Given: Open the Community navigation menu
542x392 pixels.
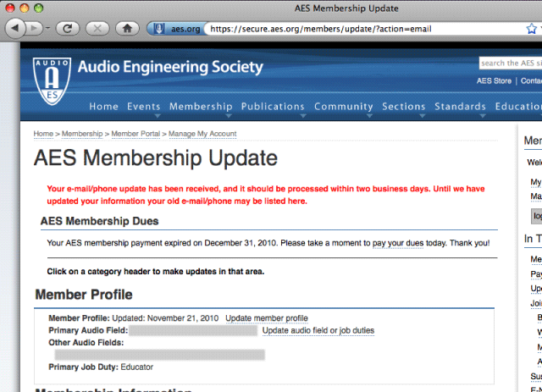Looking at the screenshot, I should (x=344, y=107).
